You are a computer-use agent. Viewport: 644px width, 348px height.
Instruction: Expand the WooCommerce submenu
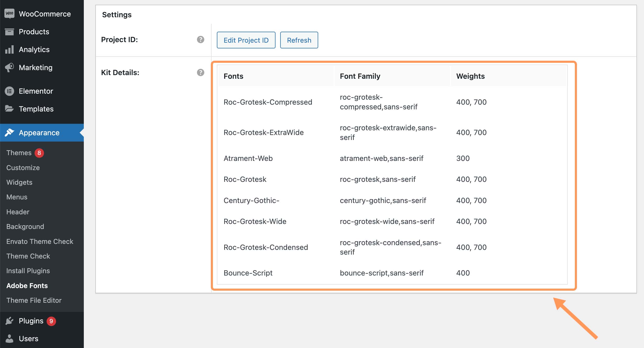[45, 14]
